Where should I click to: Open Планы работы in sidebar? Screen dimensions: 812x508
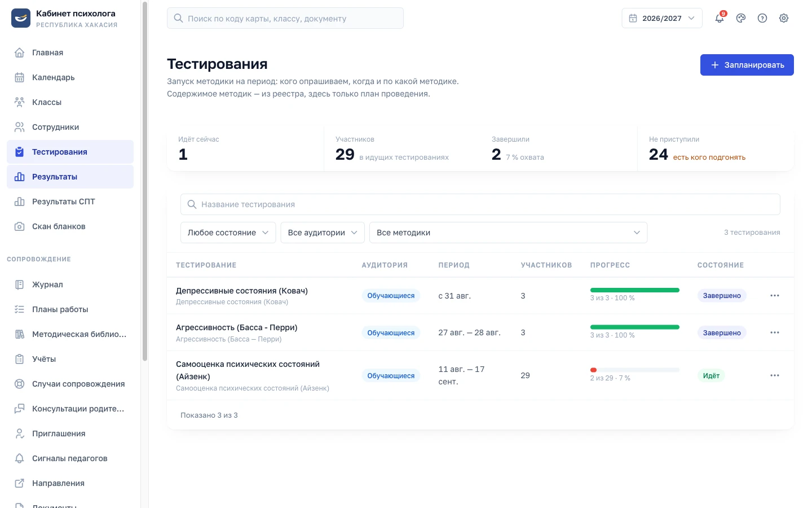coord(70,309)
